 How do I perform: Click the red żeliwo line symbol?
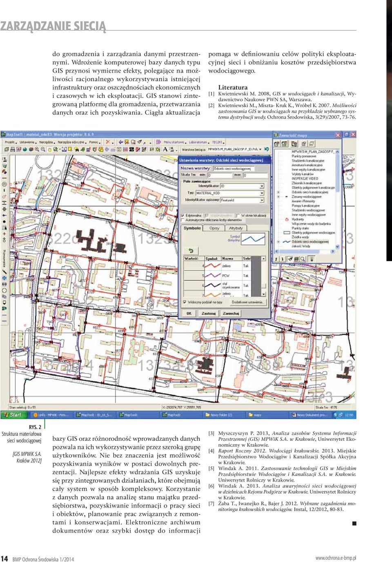point(212,266)
